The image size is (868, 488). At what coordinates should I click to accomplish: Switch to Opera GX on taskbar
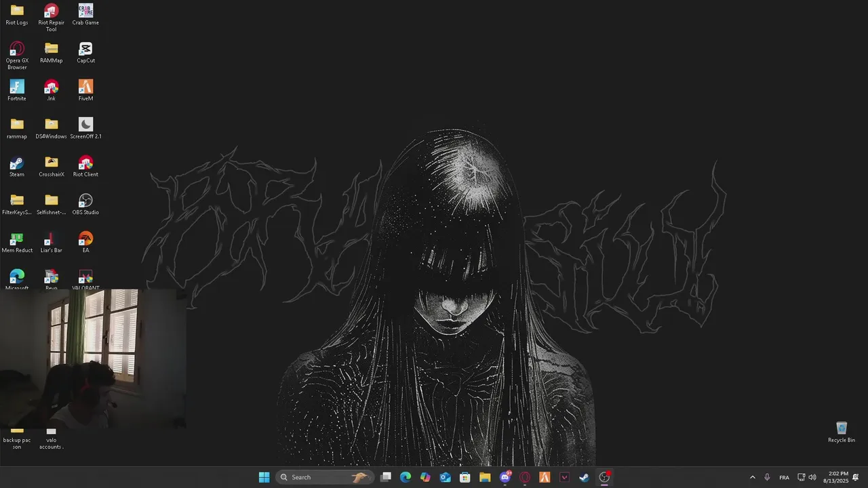point(525,477)
